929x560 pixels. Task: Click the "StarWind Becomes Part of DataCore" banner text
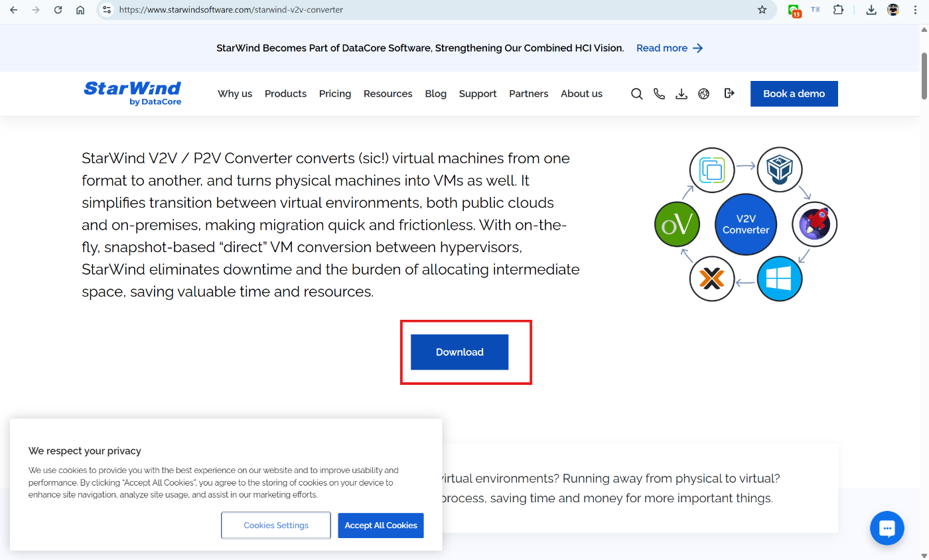click(420, 48)
